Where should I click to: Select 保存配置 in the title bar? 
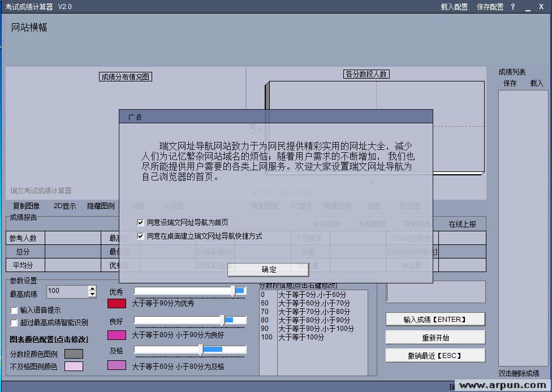[x=490, y=7]
